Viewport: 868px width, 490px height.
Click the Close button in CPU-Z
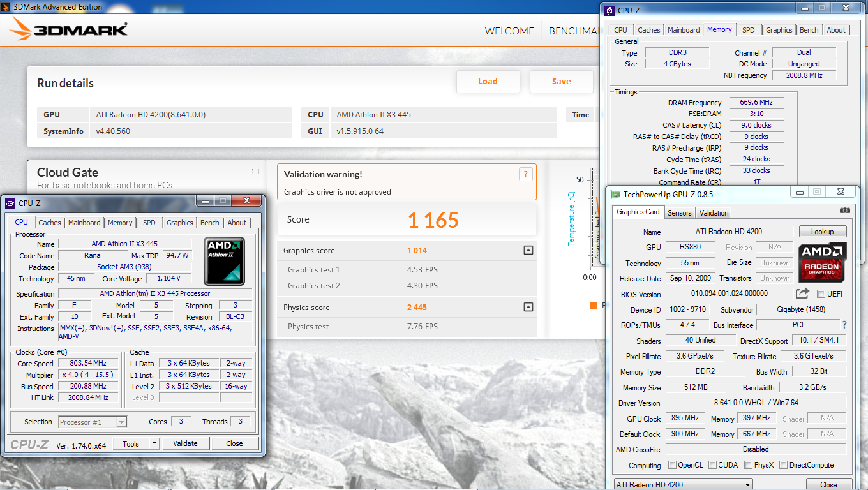pyautogui.click(x=234, y=443)
